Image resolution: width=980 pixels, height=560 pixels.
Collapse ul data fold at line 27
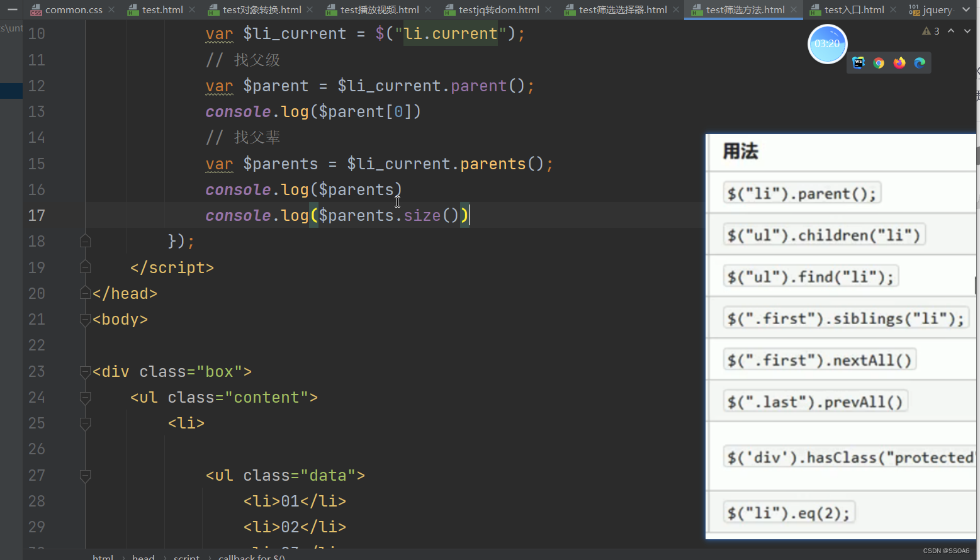tap(86, 475)
